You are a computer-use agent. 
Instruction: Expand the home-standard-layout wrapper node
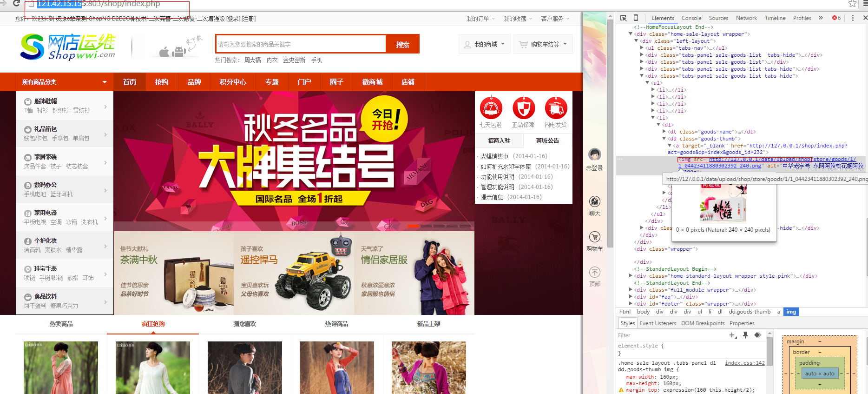(631, 276)
